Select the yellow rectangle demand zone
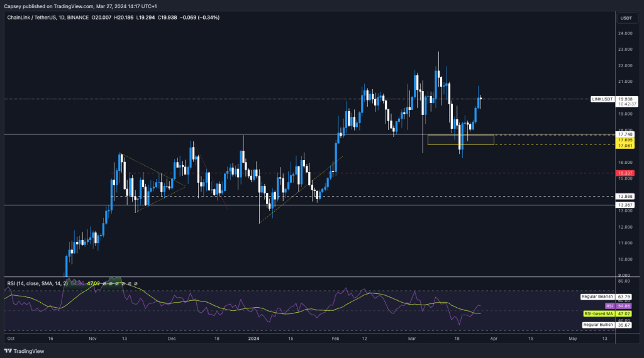 [460, 140]
